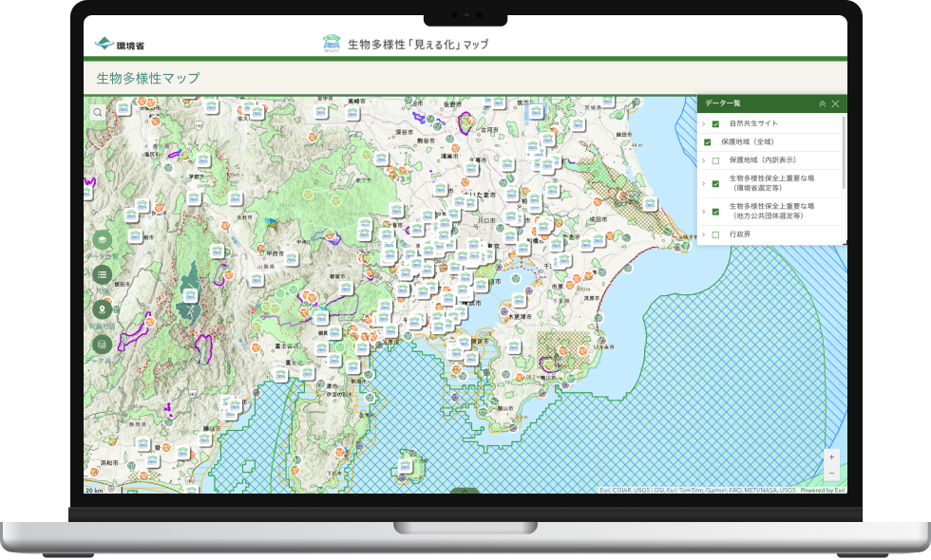Click the 凡例 legend list button
Image resolution: width=931 pixels, height=560 pixels.
point(102,274)
